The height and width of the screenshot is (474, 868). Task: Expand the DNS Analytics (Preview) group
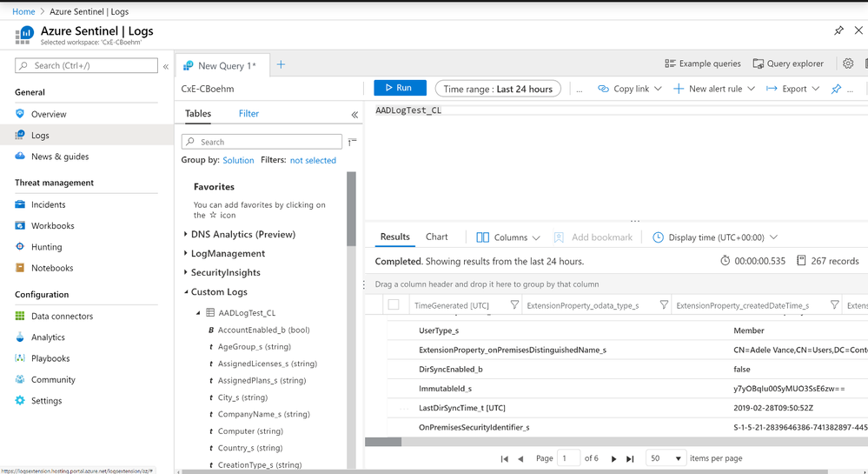pos(185,235)
